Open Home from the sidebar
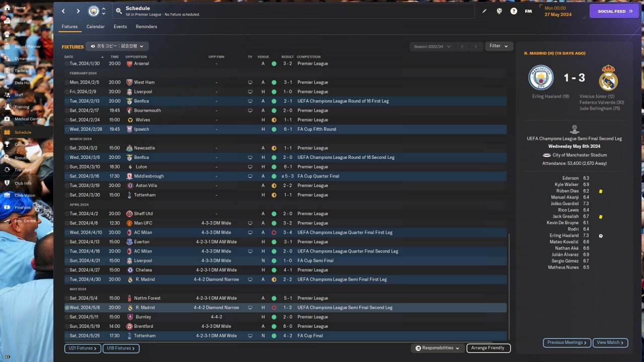This screenshot has width=644, height=362. coord(20,8)
